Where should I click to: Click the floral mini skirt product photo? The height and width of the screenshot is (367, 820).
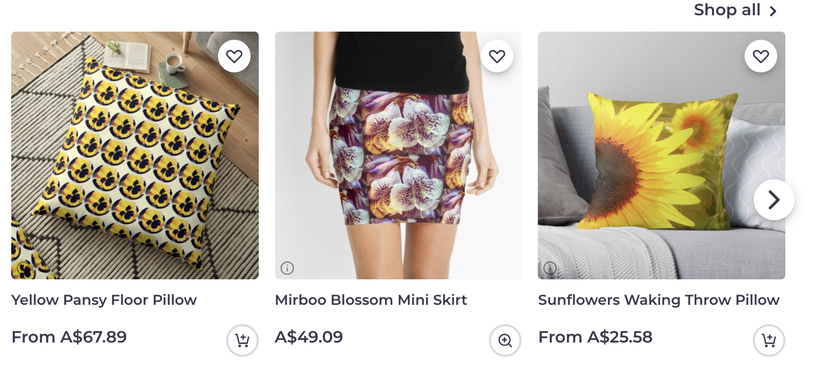pyautogui.click(x=398, y=155)
